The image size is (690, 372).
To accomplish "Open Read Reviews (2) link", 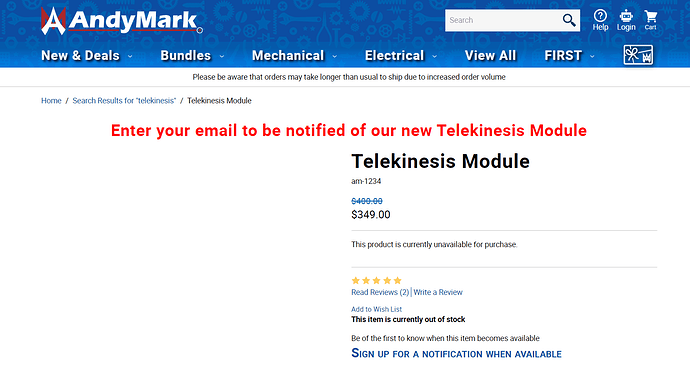I will click(x=380, y=292).
